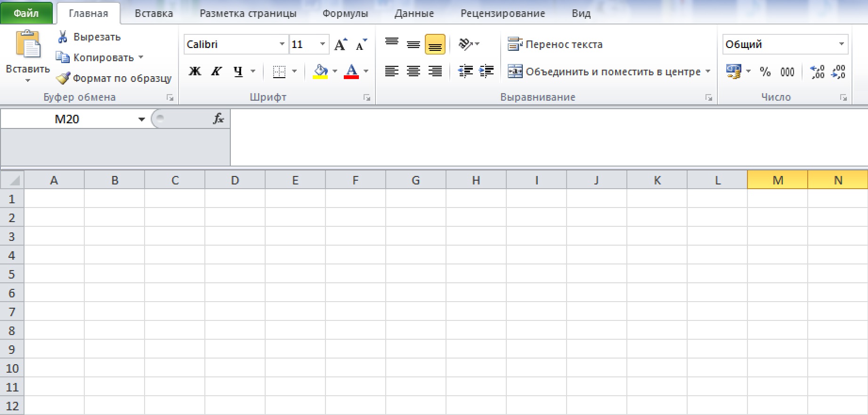Screen dimensions: 868x415
Task: Open Общий number format dropdown
Action: click(x=841, y=44)
